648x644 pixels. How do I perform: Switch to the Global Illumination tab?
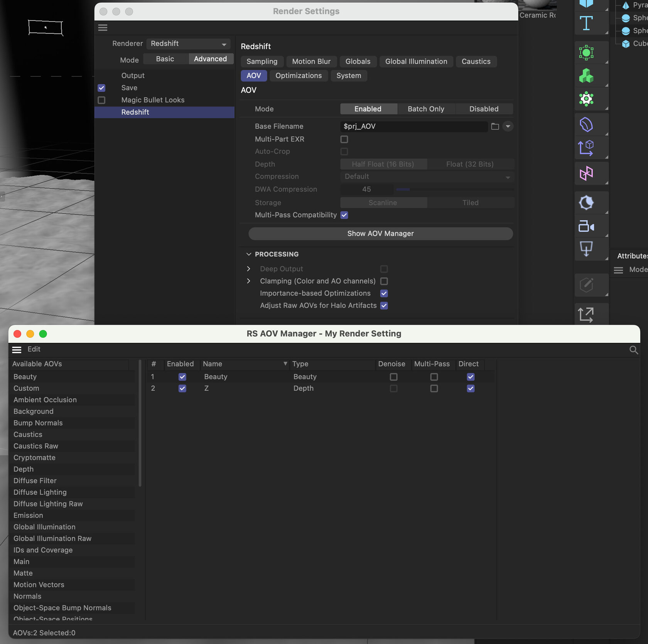pos(416,61)
